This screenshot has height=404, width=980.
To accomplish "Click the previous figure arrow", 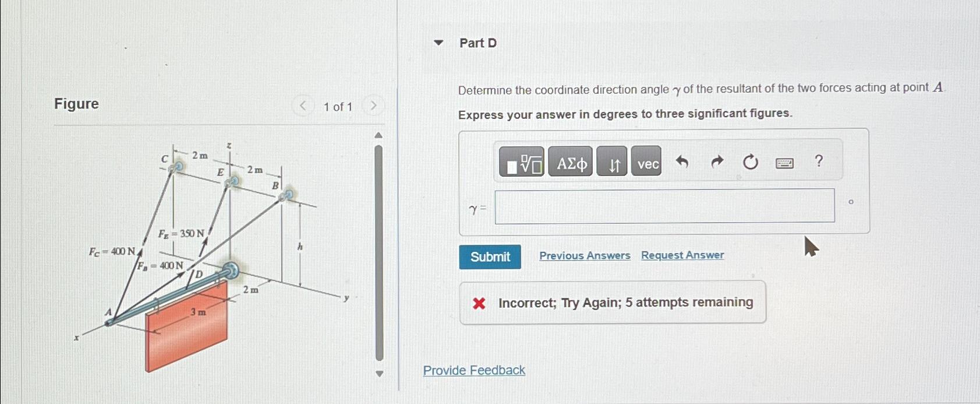I will coord(303,106).
